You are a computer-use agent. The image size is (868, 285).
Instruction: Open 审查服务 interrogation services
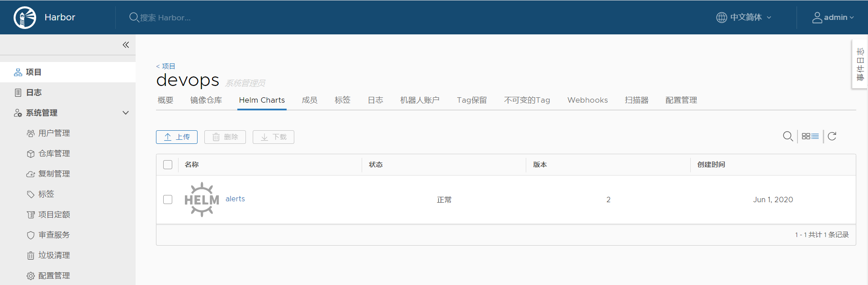[x=54, y=235]
